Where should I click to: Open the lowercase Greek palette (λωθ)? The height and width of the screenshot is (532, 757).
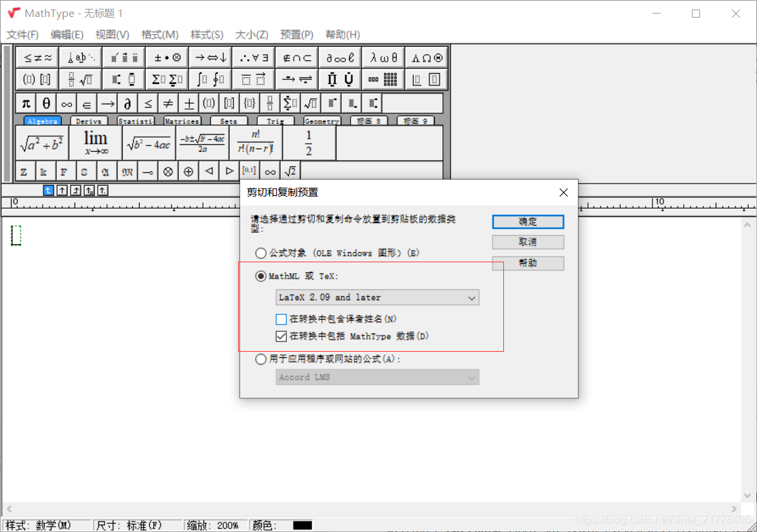point(383,58)
